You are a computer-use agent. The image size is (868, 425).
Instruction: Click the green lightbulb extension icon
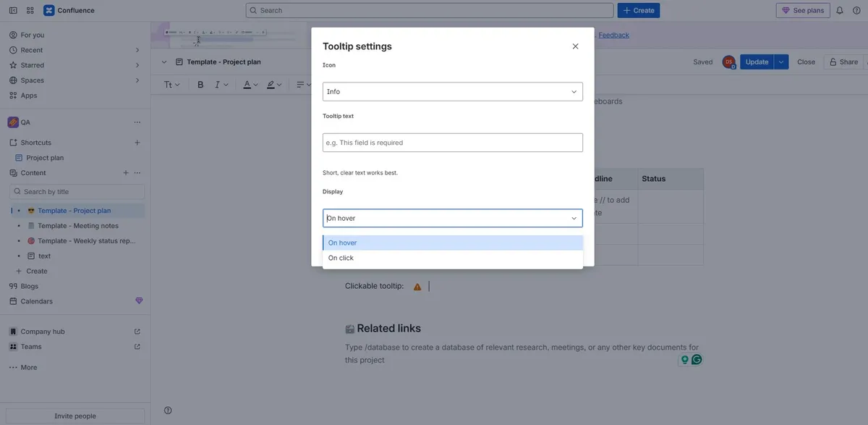(x=684, y=359)
